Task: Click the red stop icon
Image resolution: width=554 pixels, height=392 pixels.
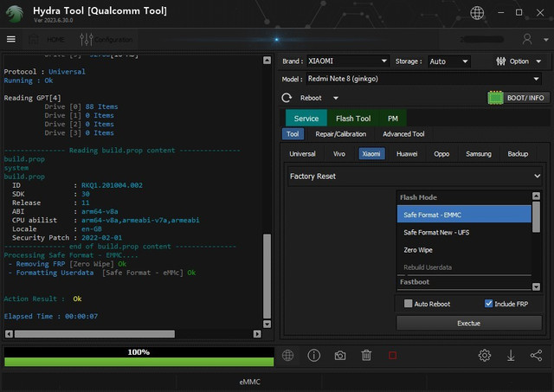Action: pos(392,356)
